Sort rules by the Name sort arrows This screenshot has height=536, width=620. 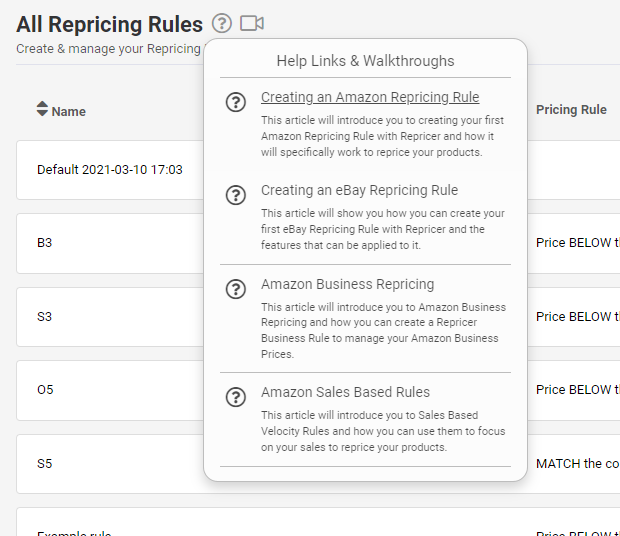point(42,109)
